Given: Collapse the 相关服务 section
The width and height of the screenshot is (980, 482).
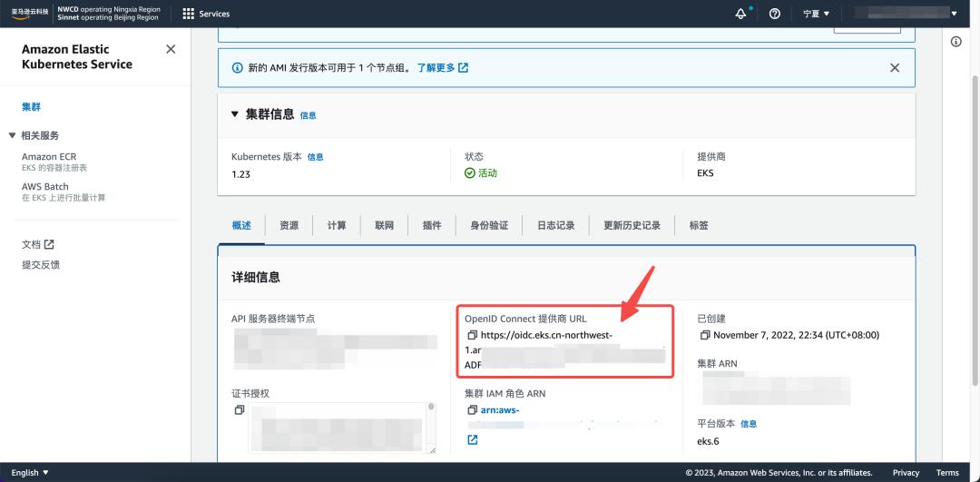Looking at the screenshot, I should 11,135.
